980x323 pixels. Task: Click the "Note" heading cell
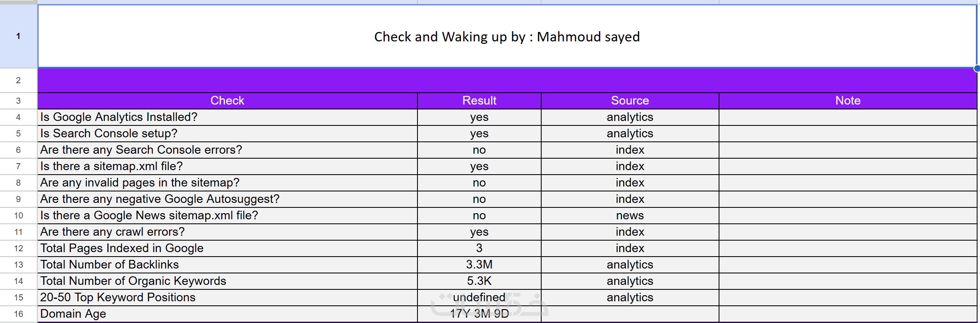[848, 101]
